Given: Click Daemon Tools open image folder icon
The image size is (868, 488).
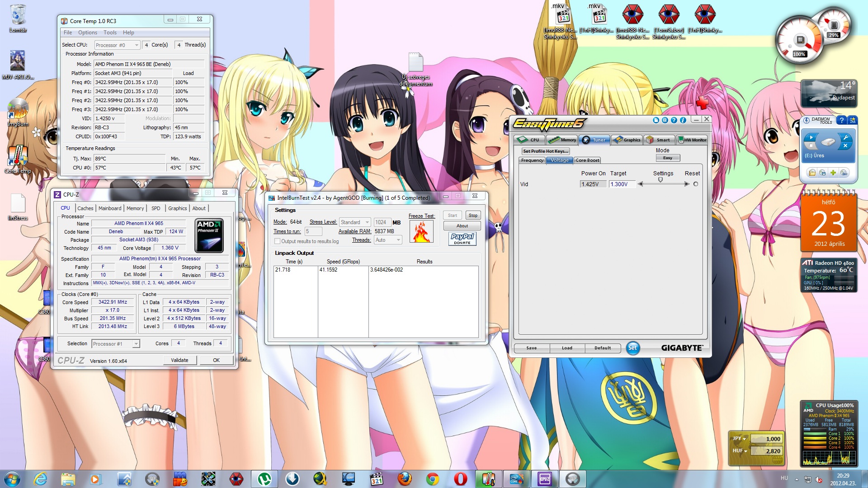Looking at the screenshot, I should [812, 173].
